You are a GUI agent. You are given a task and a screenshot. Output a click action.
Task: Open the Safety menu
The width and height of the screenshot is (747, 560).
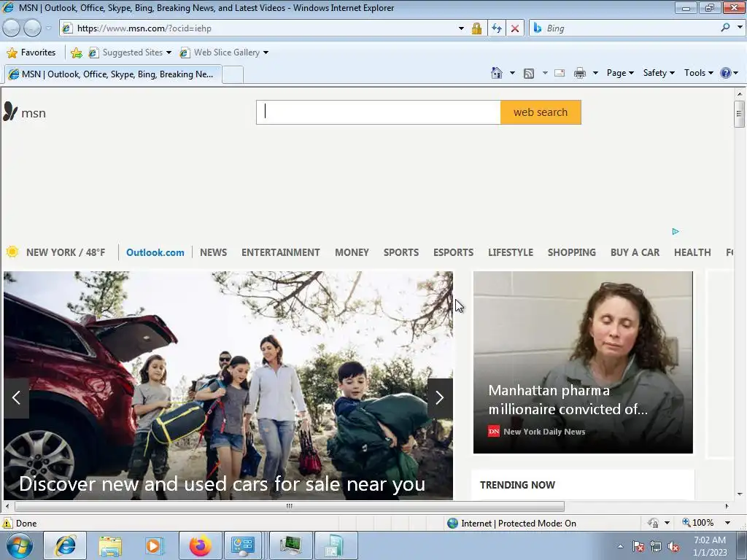click(x=659, y=73)
